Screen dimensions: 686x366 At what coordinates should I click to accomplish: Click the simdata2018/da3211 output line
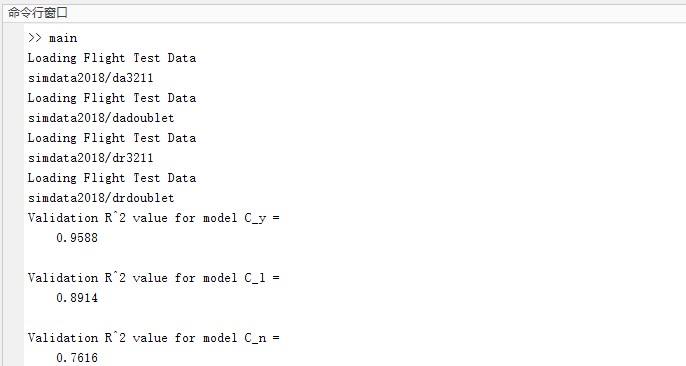[91, 78]
